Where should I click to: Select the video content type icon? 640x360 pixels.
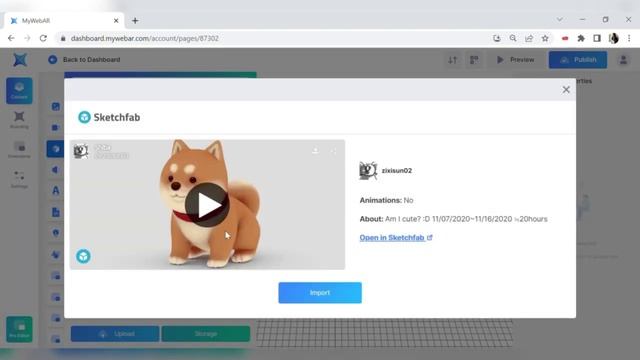pos(56,127)
